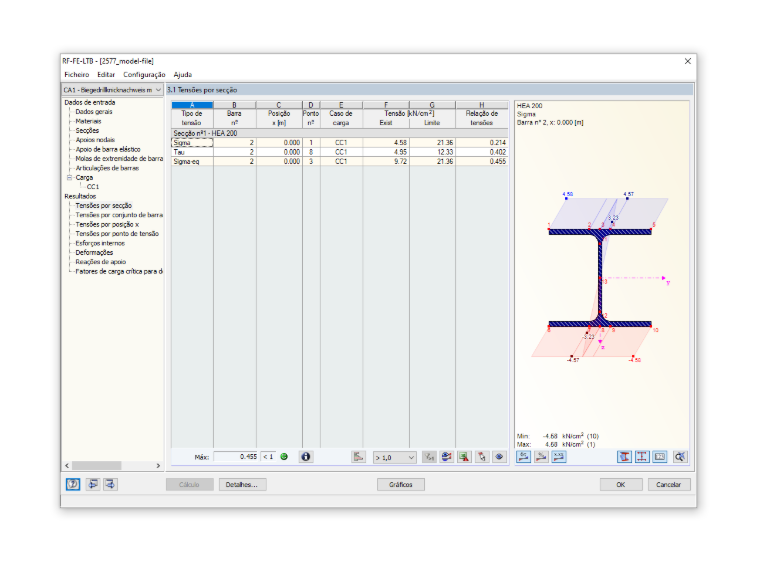The width and height of the screenshot is (760, 570).
Task: Click the 12.33 limit stress cell
Action: coord(432,152)
